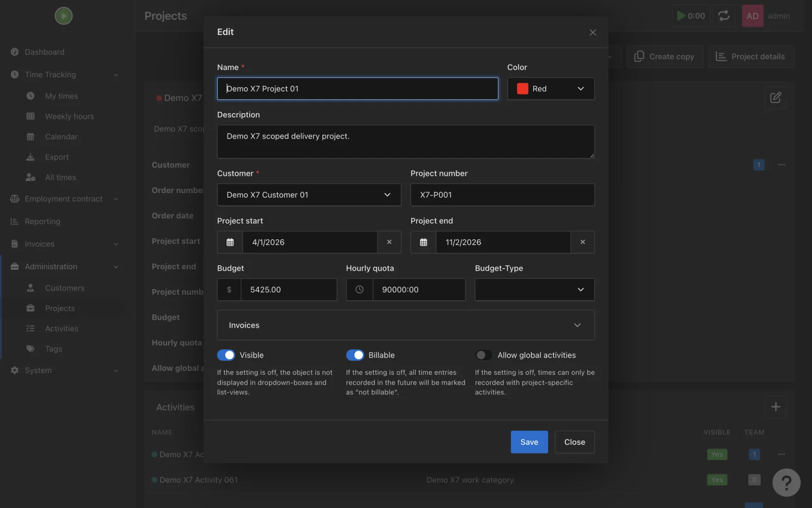This screenshot has height=508, width=812.
Task: Click the Employment contract scales icon
Action: (15, 199)
